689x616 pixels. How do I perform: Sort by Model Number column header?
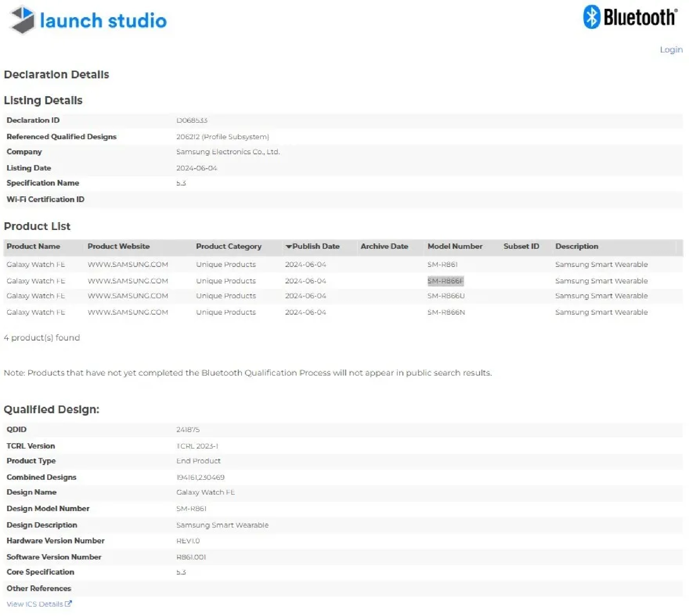455,246
